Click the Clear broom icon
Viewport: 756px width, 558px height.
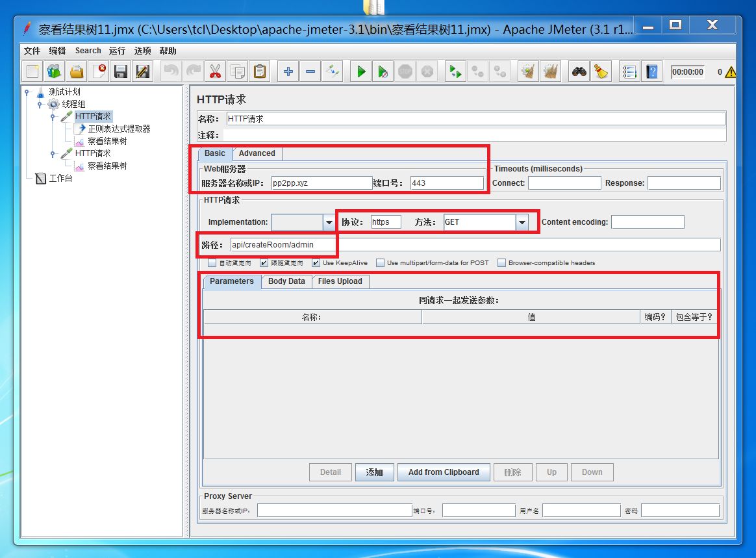click(528, 72)
